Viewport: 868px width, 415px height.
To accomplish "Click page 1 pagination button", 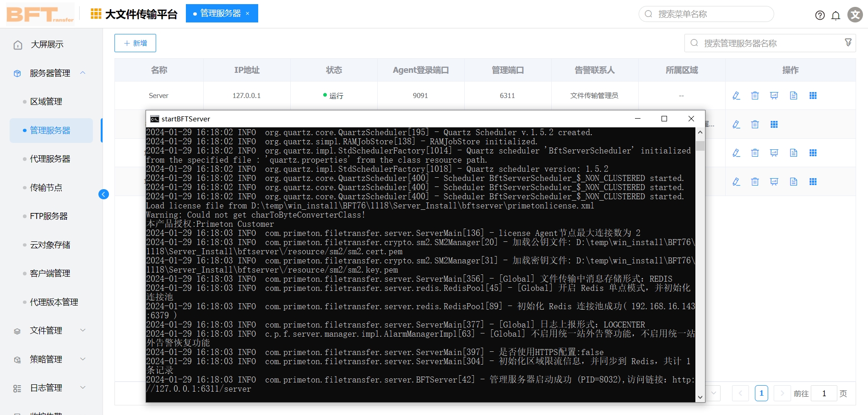I will (x=761, y=393).
